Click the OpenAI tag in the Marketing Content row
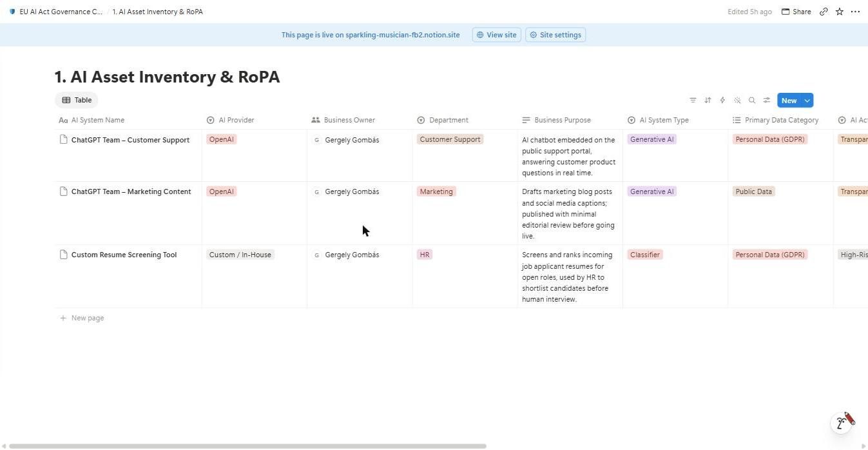Image resolution: width=868 pixels, height=450 pixels. coord(222,191)
